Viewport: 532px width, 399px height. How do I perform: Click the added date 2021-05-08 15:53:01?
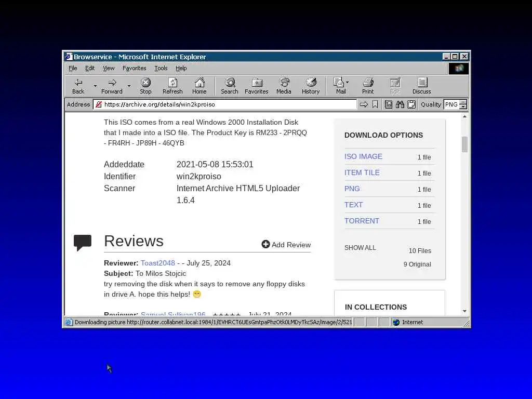click(x=215, y=165)
